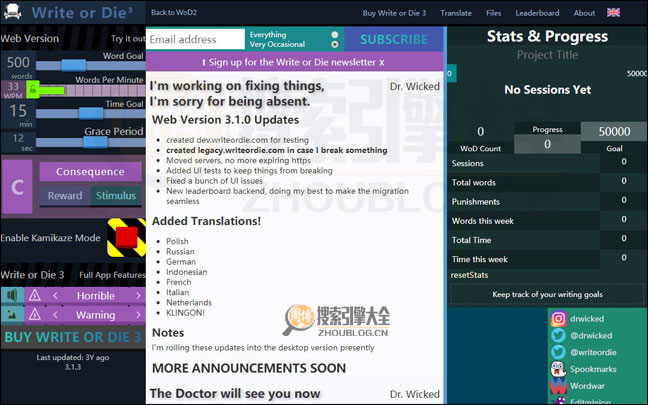Screen dimensions: 648x405
Task: Click the Try it out link
Action: (128, 38)
